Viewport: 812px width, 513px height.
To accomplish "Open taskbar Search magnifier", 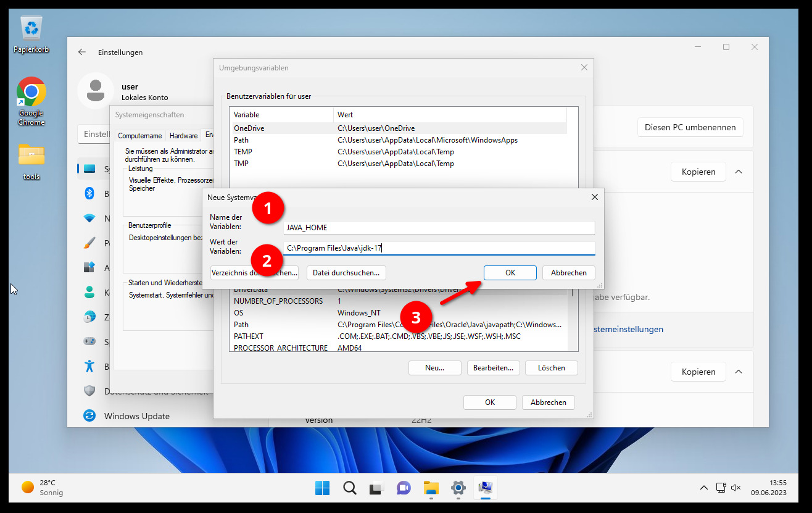I will [x=349, y=488].
